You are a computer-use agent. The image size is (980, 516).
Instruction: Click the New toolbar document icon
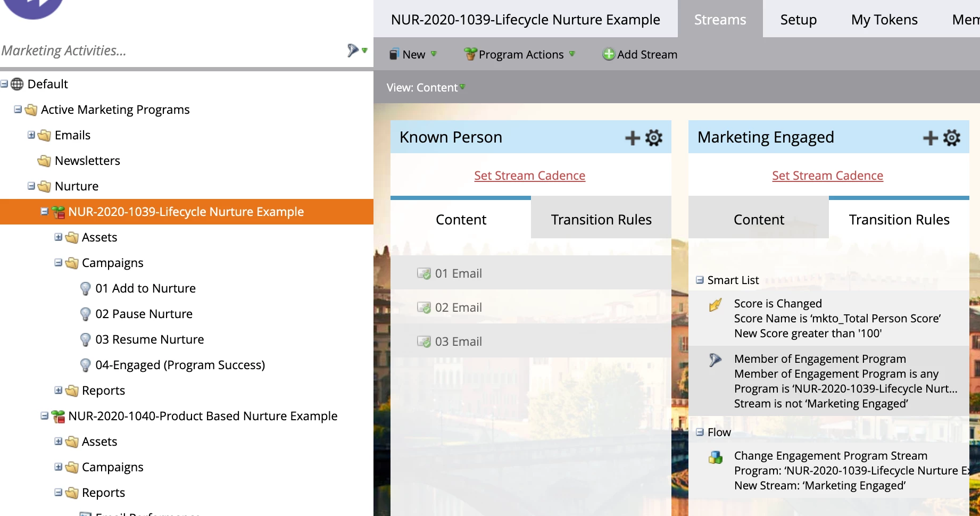click(394, 54)
